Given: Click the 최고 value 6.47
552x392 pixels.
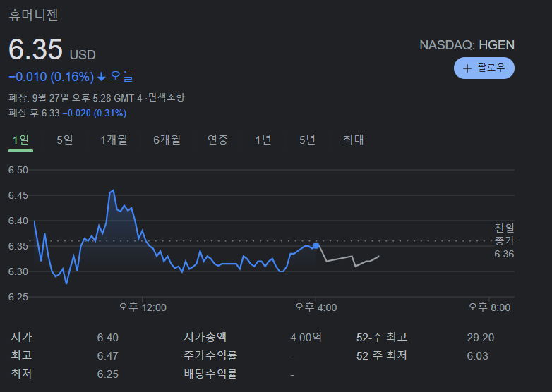Looking at the screenshot, I should [108, 356].
